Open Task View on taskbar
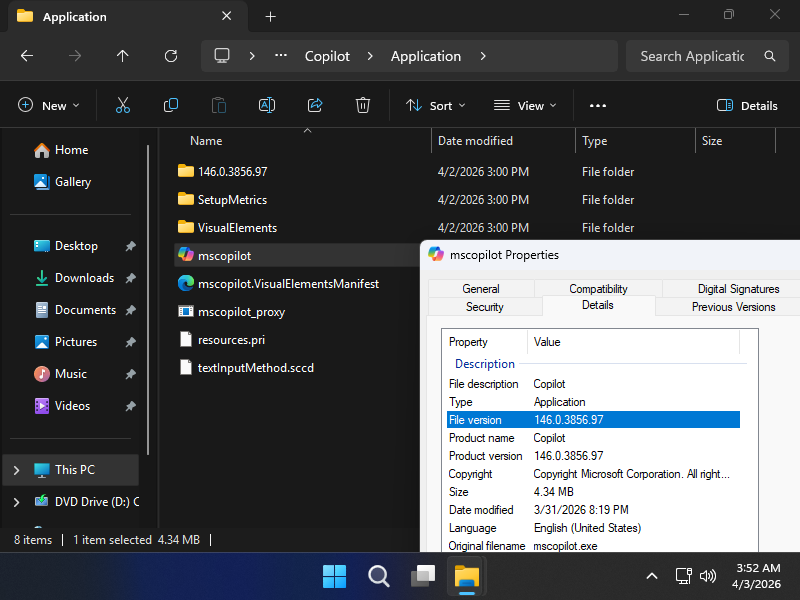 pos(423,577)
